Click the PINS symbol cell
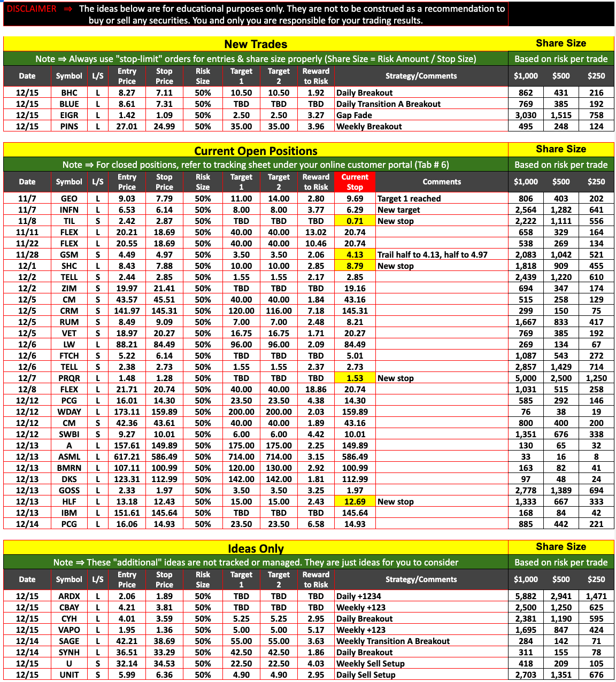The image size is (616, 682). pos(69,126)
